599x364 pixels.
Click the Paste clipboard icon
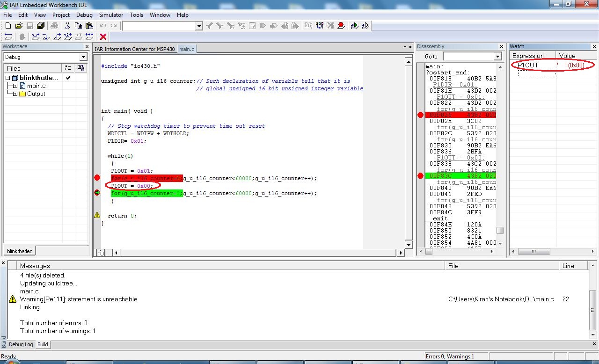pyautogui.click(x=89, y=26)
